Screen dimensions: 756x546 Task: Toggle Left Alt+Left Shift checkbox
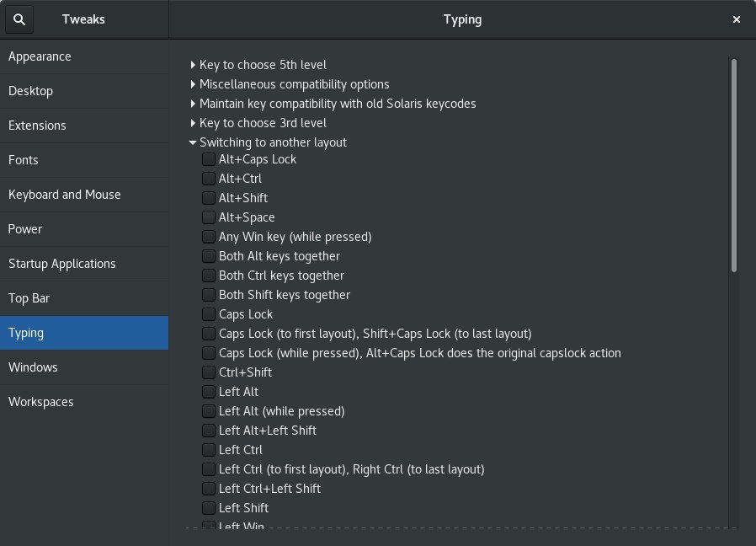[x=208, y=430]
